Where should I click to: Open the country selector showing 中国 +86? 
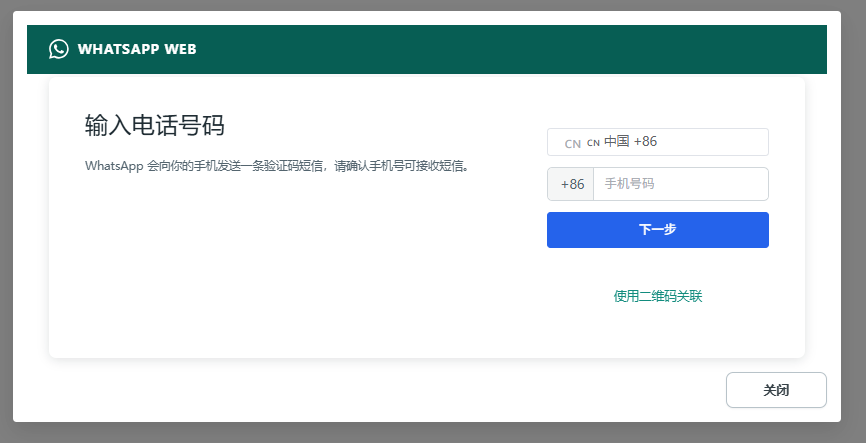[657, 142]
